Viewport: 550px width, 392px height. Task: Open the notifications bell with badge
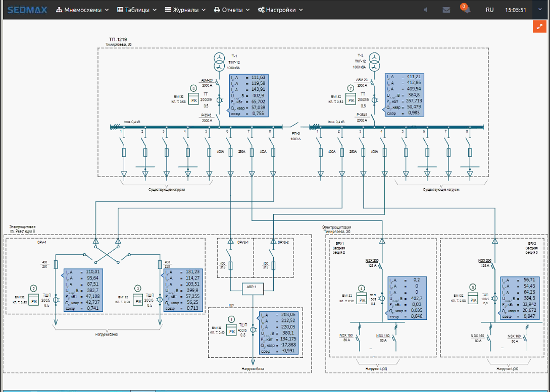click(x=466, y=10)
